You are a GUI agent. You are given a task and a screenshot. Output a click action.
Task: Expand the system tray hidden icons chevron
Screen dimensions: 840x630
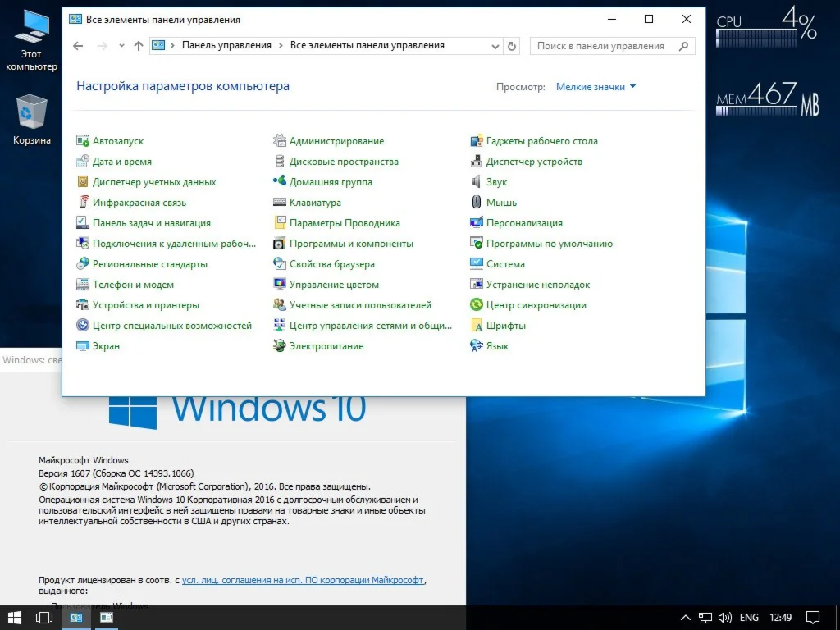[686, 617]
